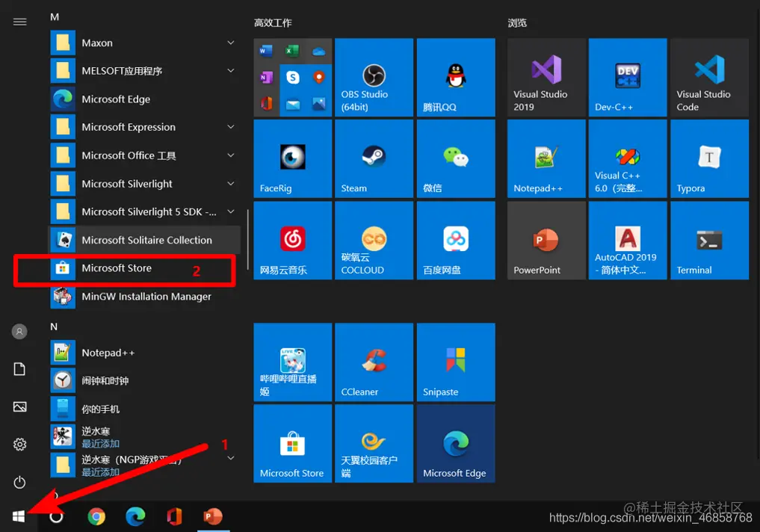
Task: Launch Visual Studio Code tile
Action: tap(710, 78)
